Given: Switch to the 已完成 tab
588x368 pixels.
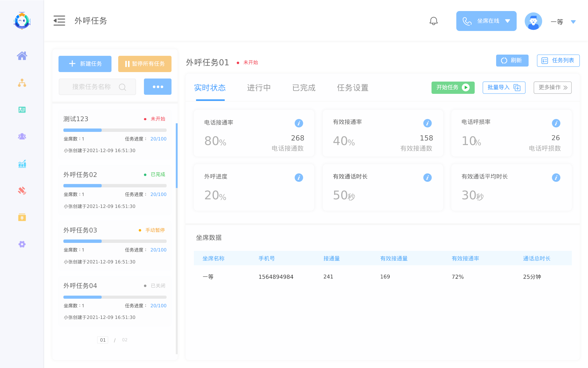Looking at the screenshot, I should tap(304, 88).
